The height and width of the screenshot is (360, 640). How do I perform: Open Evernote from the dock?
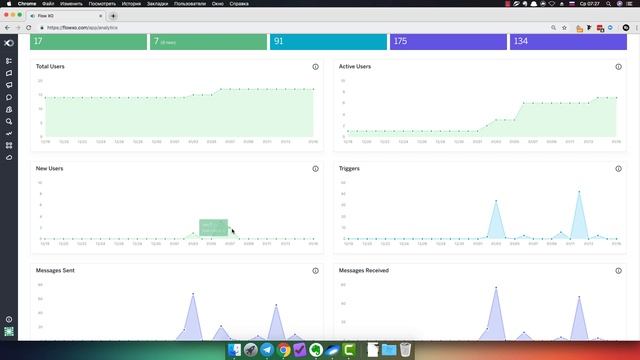(316, 350)
